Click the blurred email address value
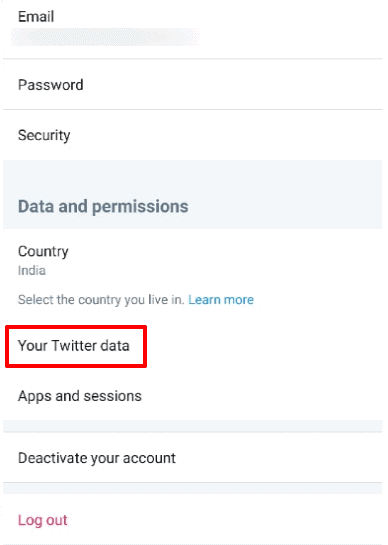This screenshot has height=545, width=388. pos(106,37)
